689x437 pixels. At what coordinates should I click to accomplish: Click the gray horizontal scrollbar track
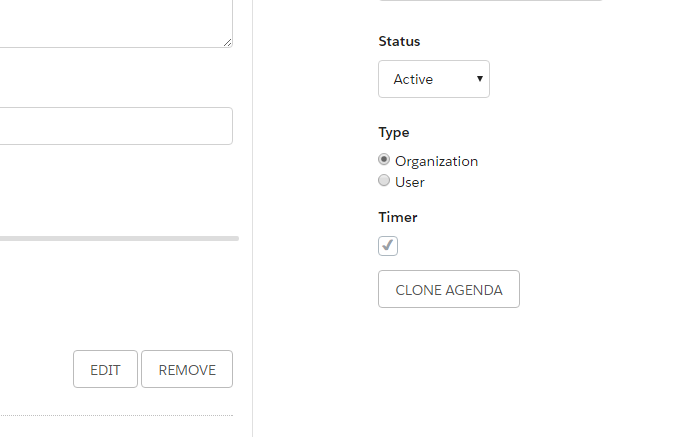(x=119, y=238)
